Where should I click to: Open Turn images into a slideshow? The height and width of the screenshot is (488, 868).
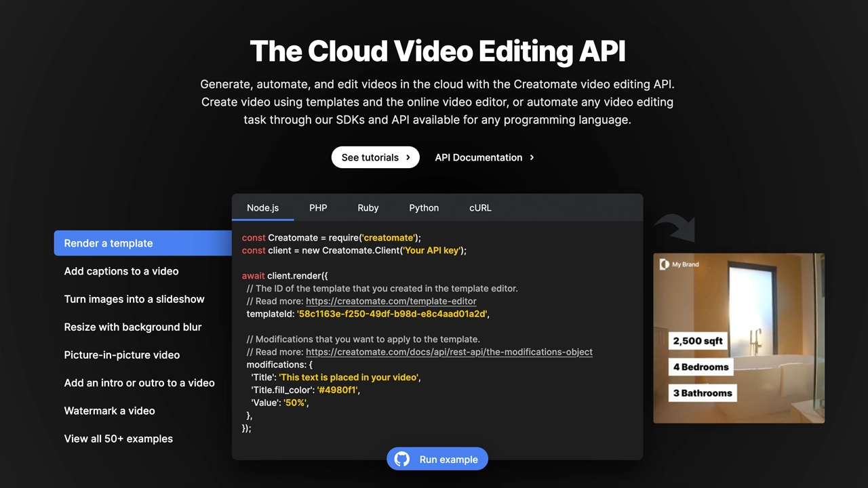(x=134, y=299)
